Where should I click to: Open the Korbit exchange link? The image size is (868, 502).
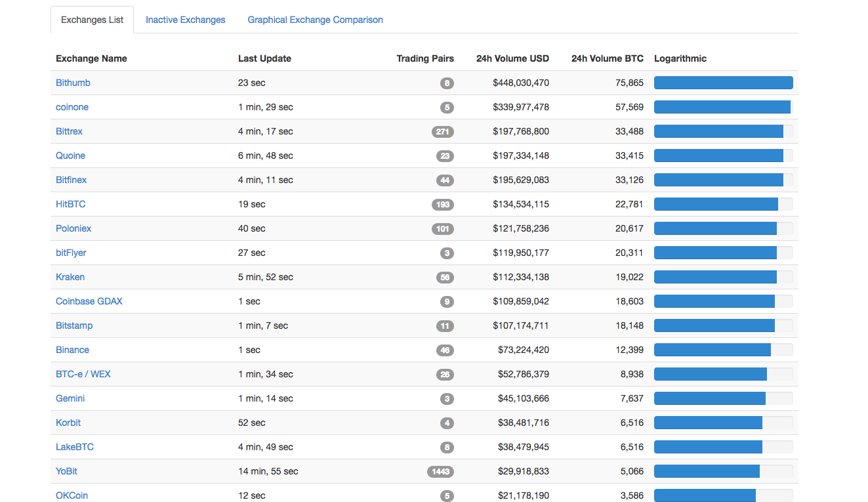pos(68,423)
